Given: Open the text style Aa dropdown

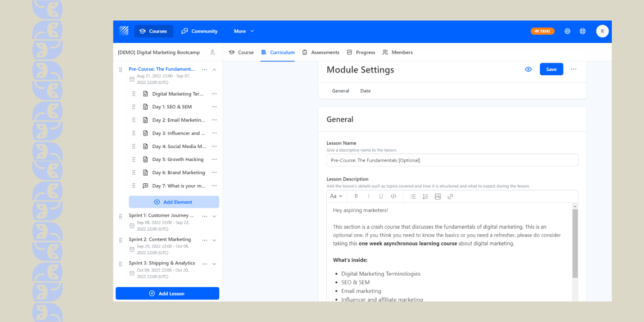Looking at the screenshot, I should (336, 196).
